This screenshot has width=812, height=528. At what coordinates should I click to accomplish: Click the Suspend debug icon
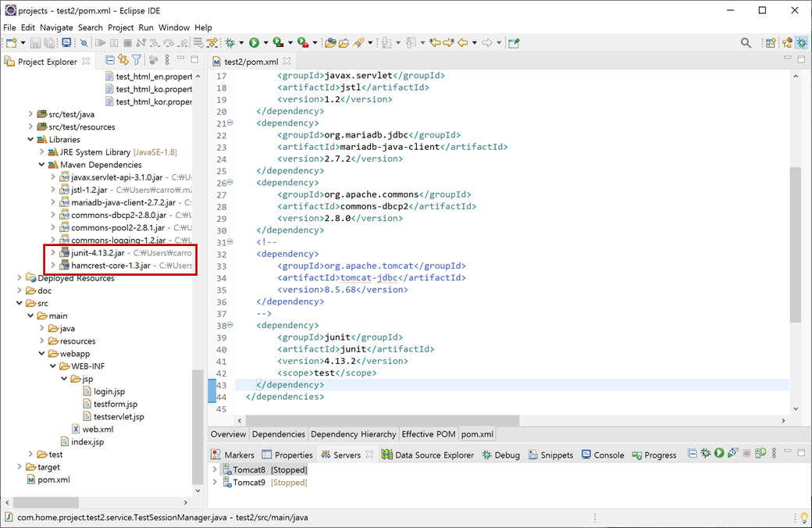[x=114, y=43]
